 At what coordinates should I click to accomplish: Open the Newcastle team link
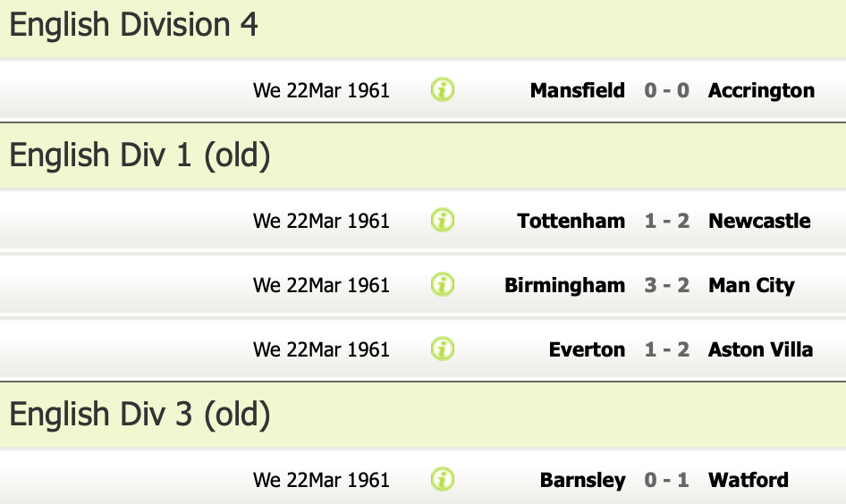[x=759, y=221]
